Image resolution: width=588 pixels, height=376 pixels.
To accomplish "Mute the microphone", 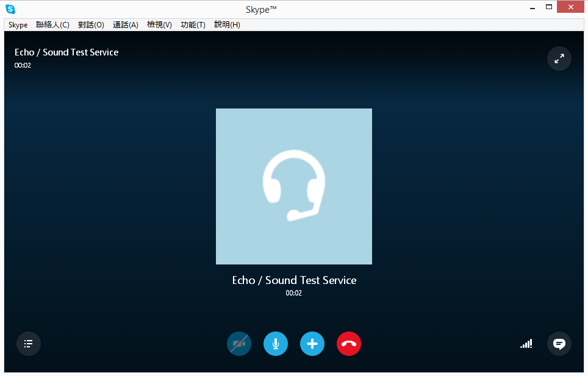I will coord(276,344).
